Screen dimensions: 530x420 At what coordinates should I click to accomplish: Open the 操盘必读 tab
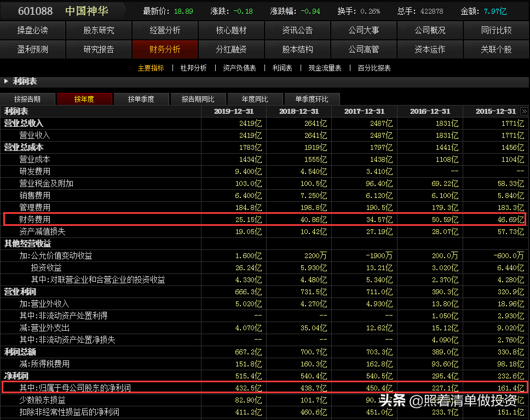point(32,31)
